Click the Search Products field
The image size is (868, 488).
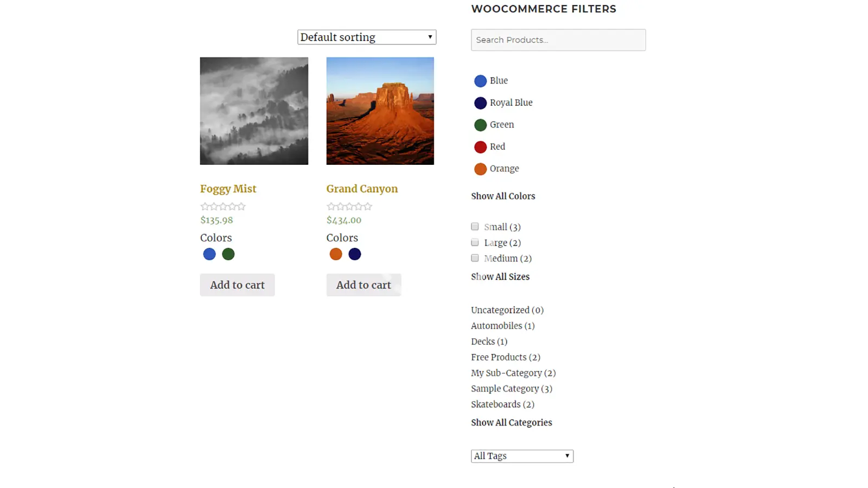pos(558,40)
